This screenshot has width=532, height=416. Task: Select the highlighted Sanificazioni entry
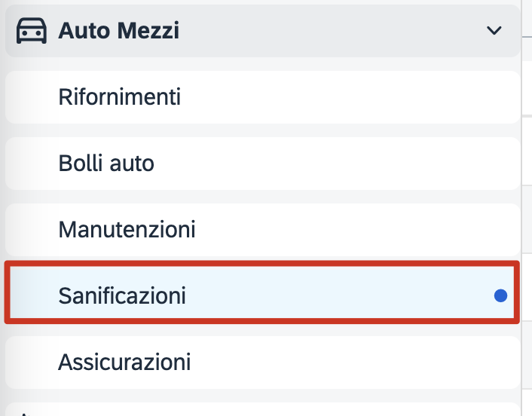click(x=262, y=292)
